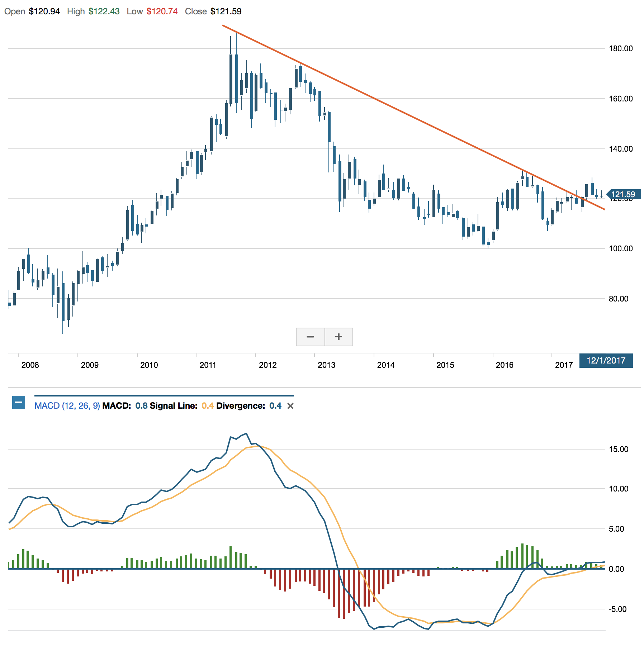The width and height of the screenshot is (644, 646).
Task: Click the 15.00 MACD axis label
Action: (x=619, y=449)
